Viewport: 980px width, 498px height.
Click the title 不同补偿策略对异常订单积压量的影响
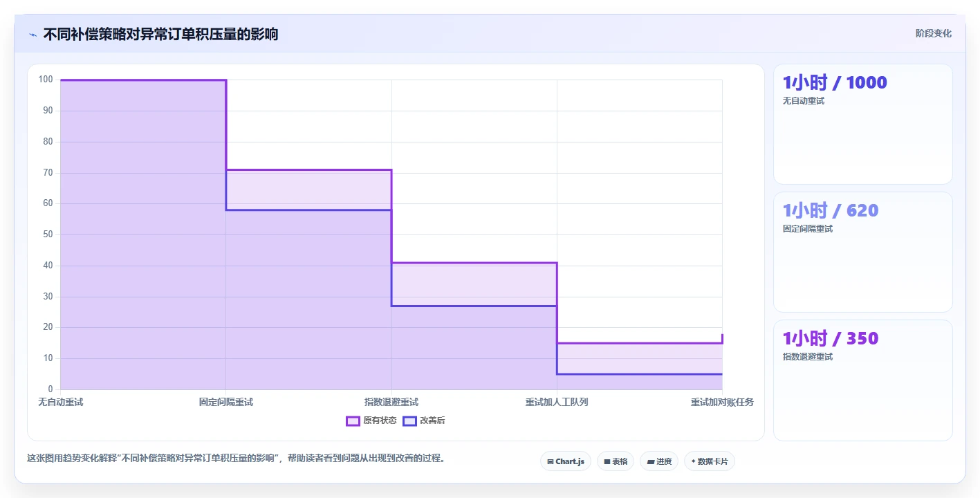161,34
